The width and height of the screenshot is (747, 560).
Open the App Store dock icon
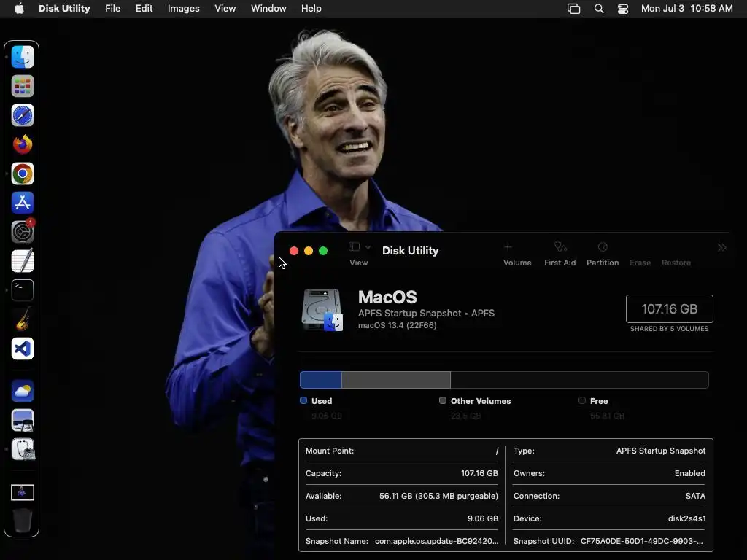click(23, 203)
